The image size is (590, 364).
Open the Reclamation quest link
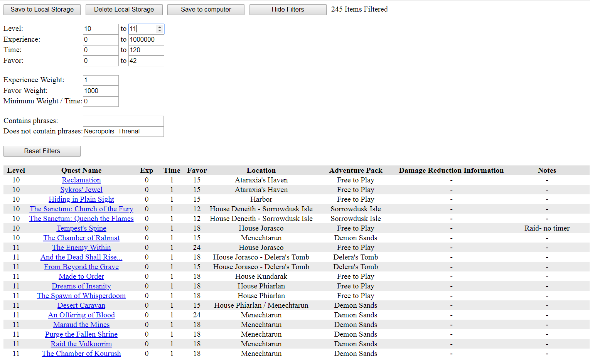click(x=81, y=180)
